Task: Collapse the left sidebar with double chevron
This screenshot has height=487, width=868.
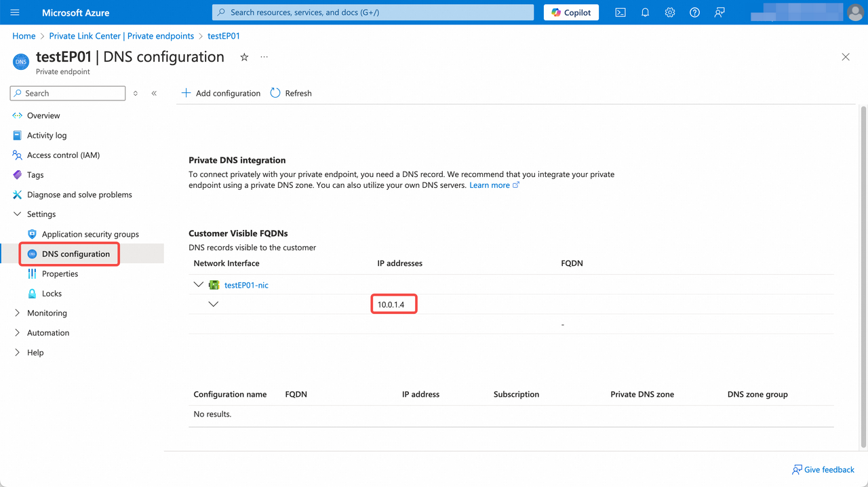Action: [x=154, y=93]
